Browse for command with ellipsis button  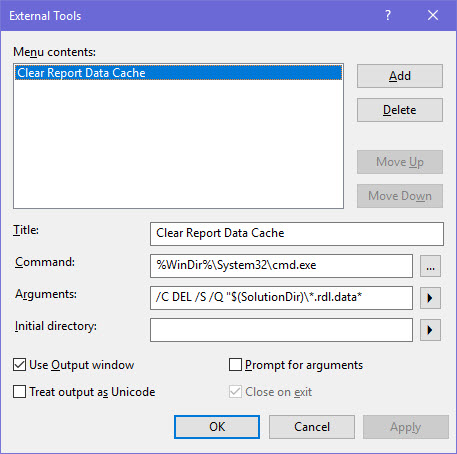coord(430,266)
